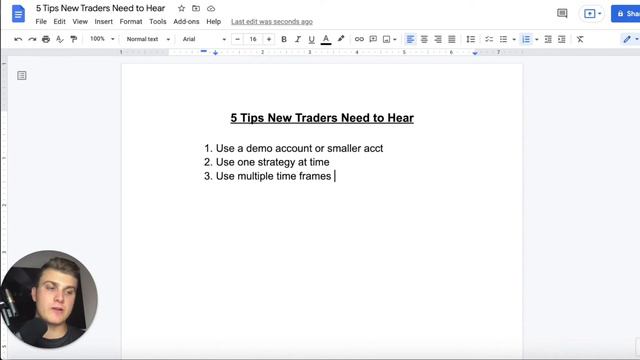
Task: Open the Arial font dropdown
Action: 204,39
